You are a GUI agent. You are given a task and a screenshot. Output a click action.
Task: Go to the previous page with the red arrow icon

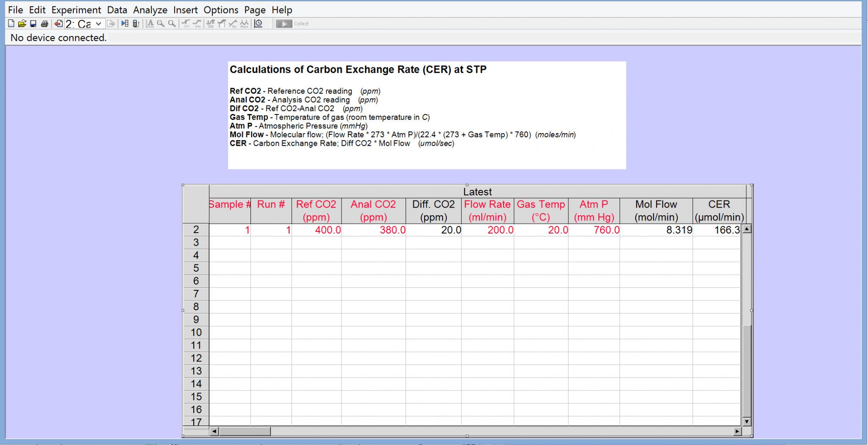pyautogui.click(x=58, y=24)
